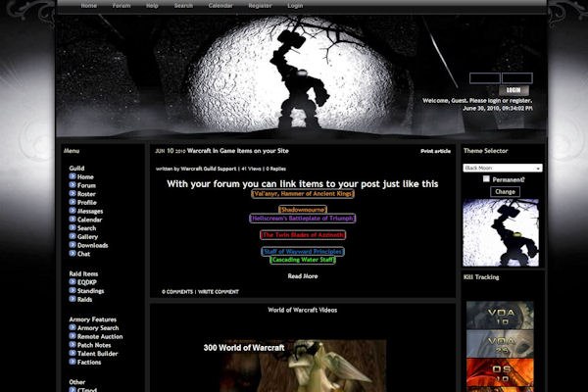The image size is (588, 392).
Task: Open the Val'anyr, Hammer of Ancient Kings item link
Action: click(x=303, y=194)
